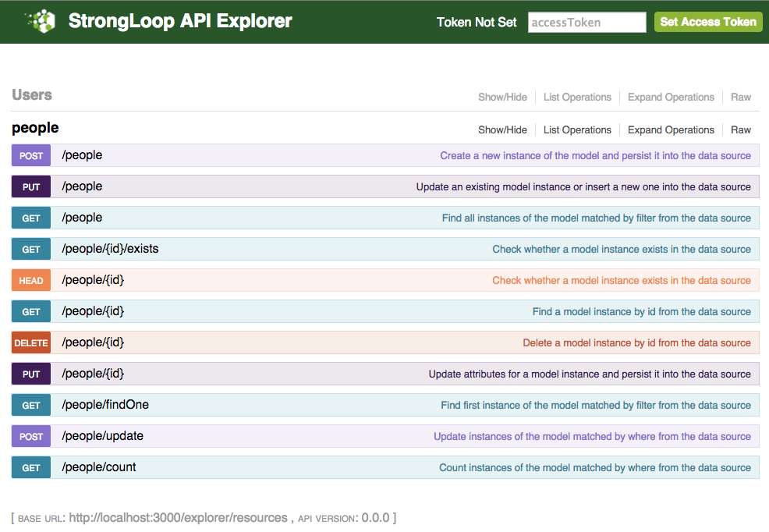
Task: Click inside the accessToken input field
Action: click(586, 22)
